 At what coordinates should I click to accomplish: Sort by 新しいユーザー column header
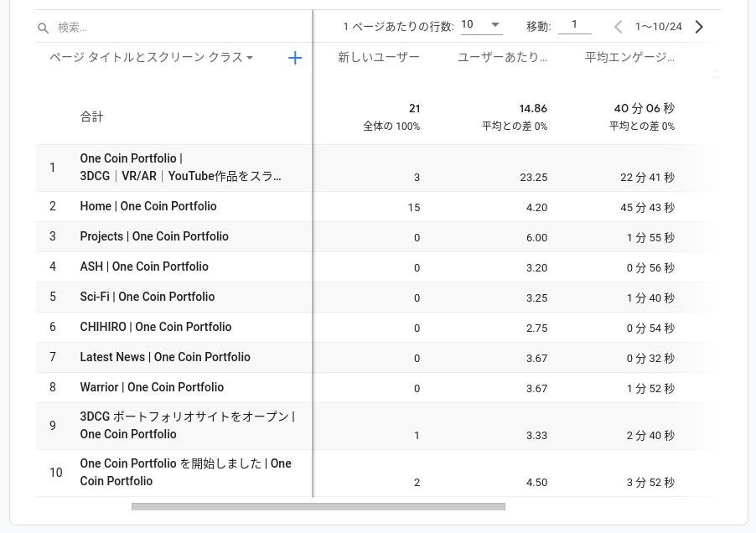click(379, 57)
